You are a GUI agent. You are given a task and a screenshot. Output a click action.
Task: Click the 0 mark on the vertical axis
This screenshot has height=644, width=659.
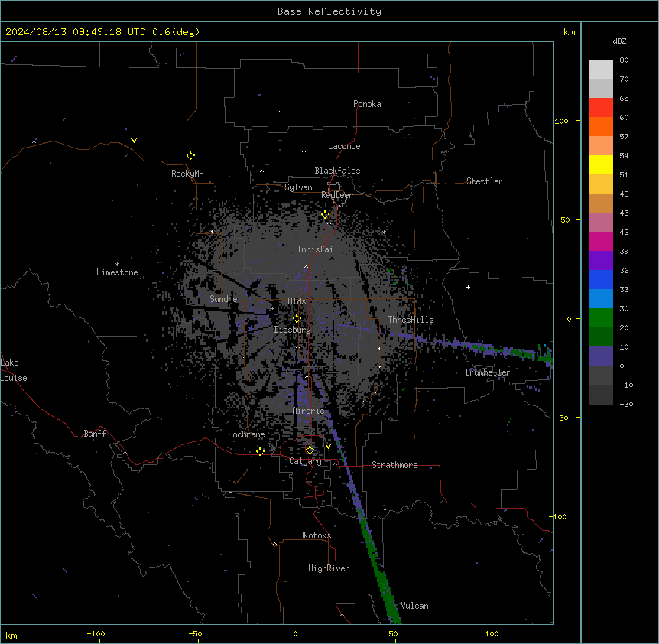coord(569,319)
